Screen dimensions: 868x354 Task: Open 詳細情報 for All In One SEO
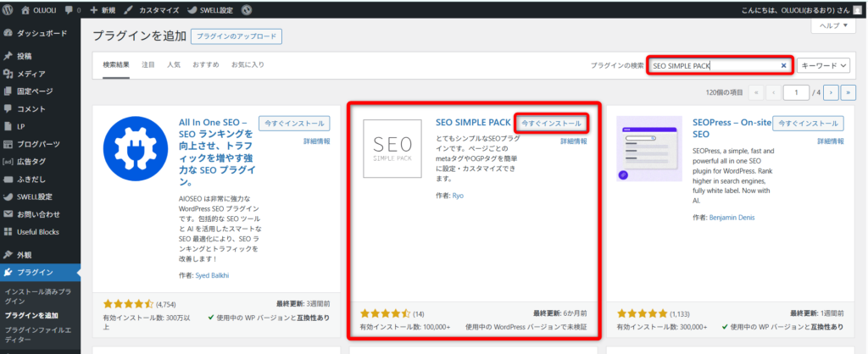pyautogui.click(x=317, y=141)
